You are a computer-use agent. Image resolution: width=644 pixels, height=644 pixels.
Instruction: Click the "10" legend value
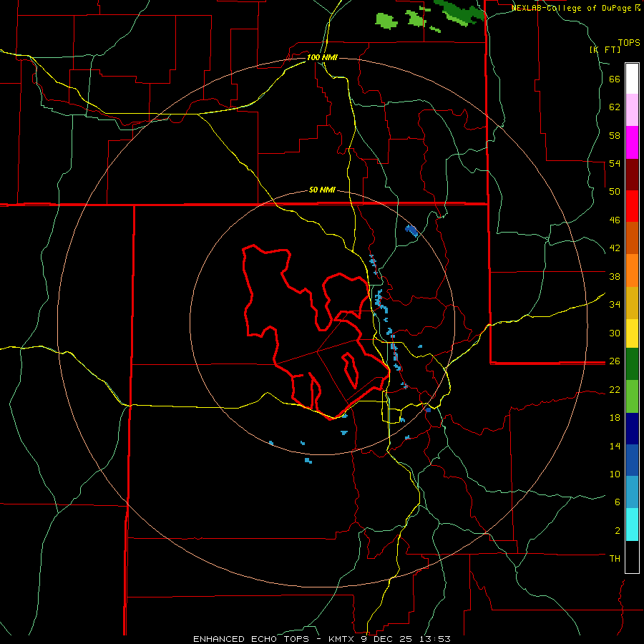[x=615, y=474]
